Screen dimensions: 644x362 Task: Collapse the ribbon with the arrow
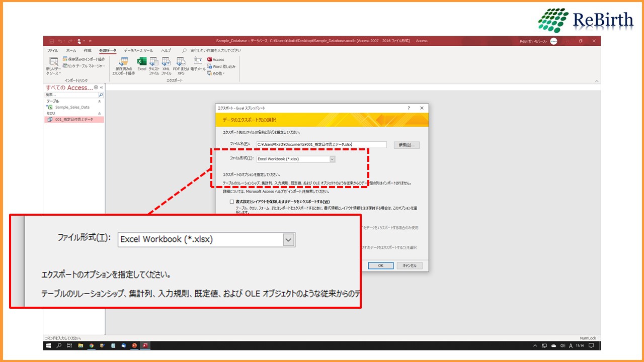(x=597, y=81)
